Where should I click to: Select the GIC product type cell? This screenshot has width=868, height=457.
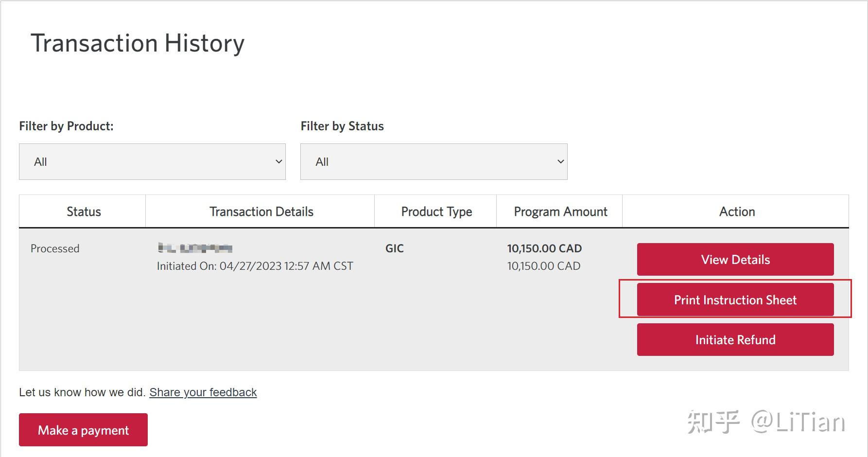(x=394, y=248)
